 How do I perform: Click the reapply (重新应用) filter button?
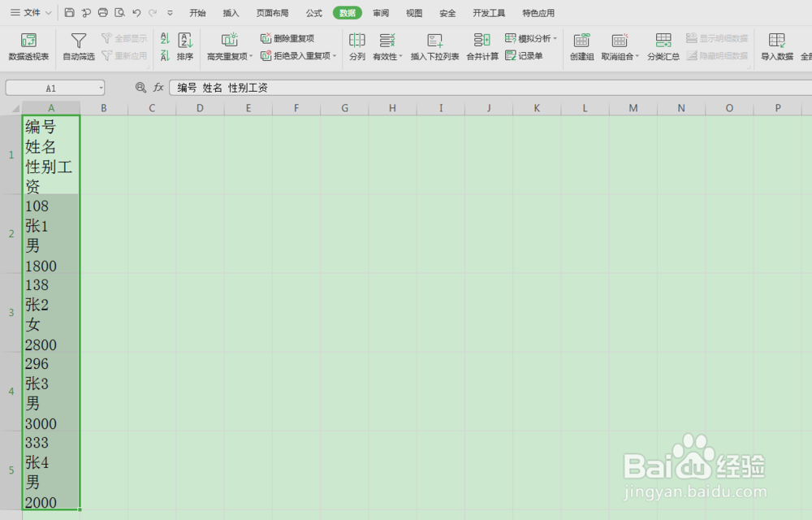pos(124,55)
